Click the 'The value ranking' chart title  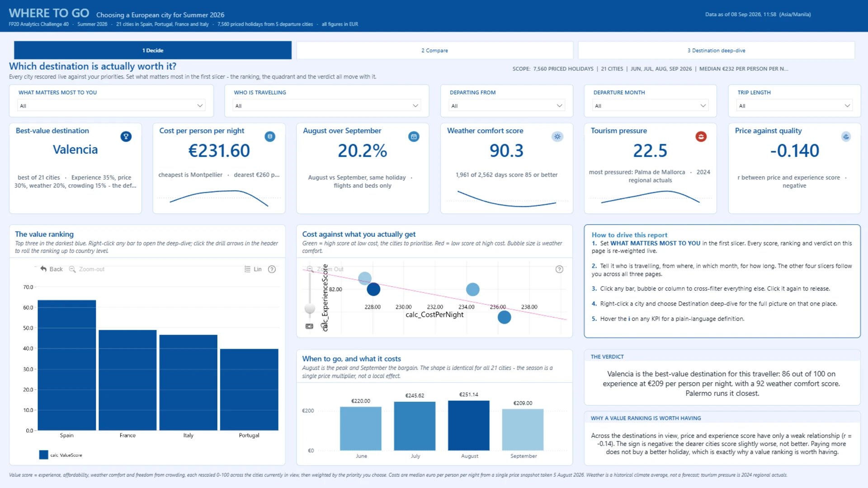click(44, 234)
